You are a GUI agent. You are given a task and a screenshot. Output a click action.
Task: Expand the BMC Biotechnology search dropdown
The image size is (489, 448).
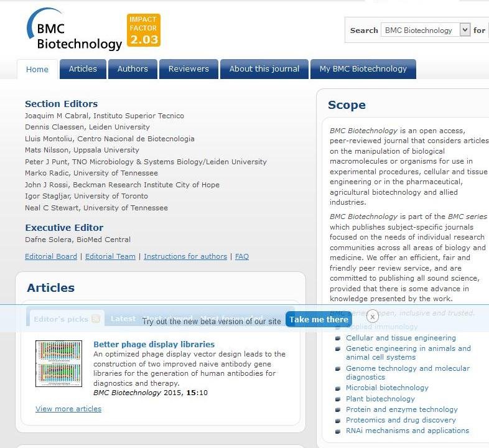[x=465, y=30]
